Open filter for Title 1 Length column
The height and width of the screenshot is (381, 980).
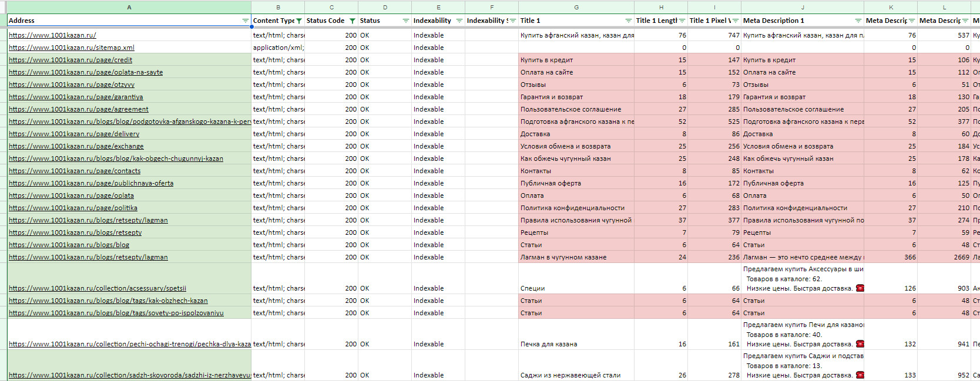point(682,21)
